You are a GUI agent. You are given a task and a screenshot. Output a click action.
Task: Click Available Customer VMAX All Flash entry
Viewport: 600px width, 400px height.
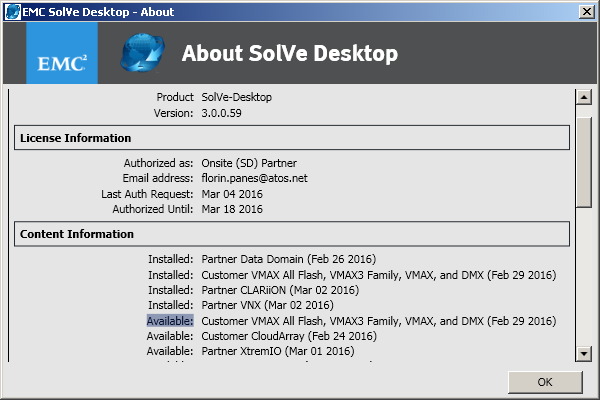coord(378,321)
